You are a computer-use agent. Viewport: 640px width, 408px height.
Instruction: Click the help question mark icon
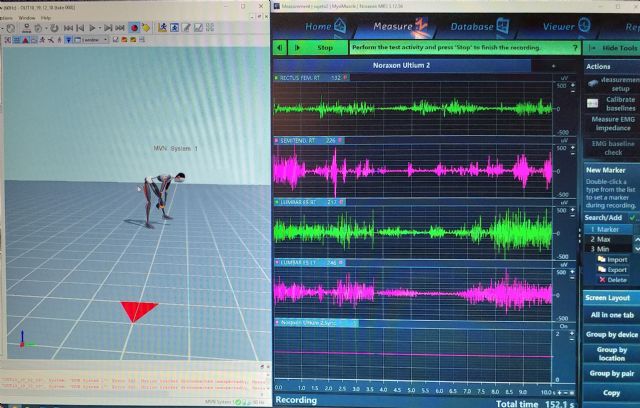(575, 47)
